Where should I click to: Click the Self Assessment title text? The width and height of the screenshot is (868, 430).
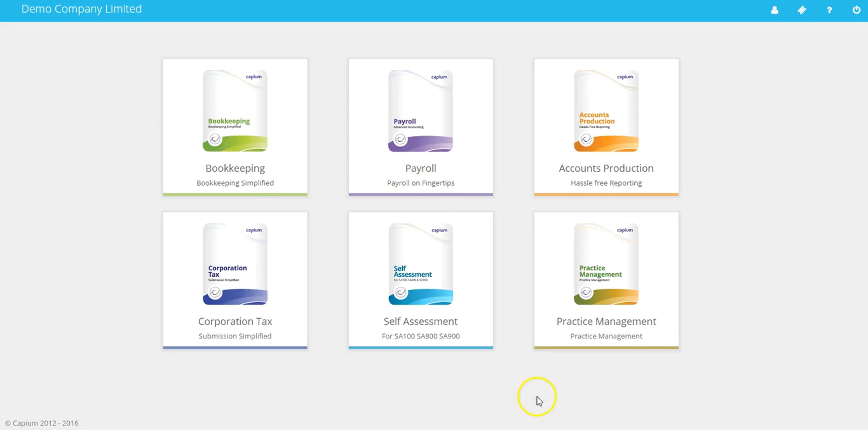(x=421, y=321)
